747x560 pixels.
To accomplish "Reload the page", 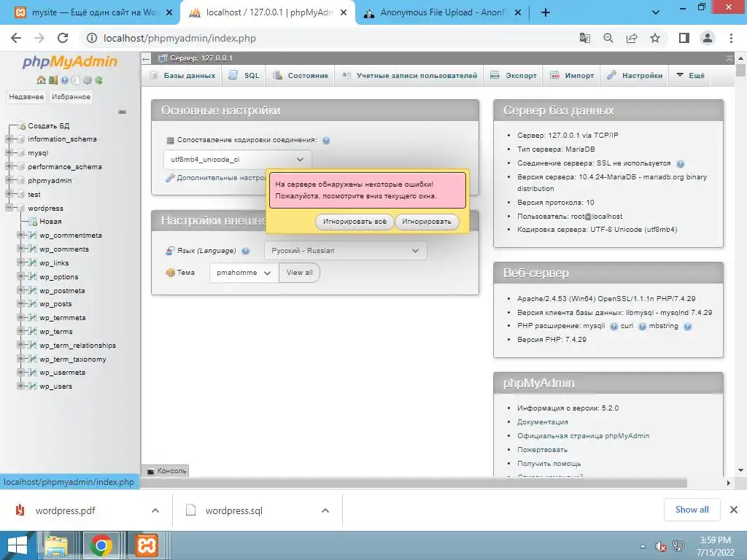I will [63, 38].
